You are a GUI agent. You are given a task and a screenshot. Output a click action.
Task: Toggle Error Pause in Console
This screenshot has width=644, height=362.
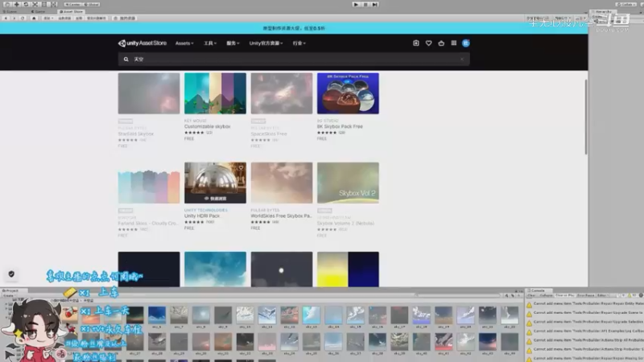[x=586, y=295]
